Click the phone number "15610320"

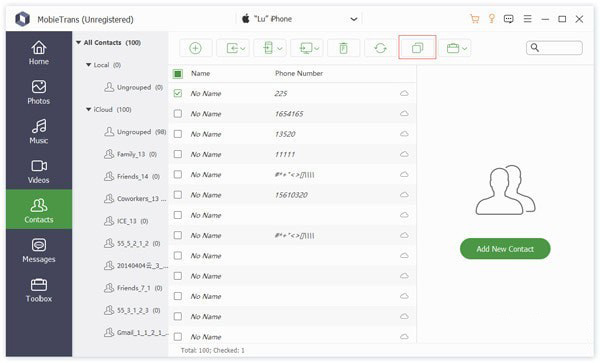coord(291,195)
